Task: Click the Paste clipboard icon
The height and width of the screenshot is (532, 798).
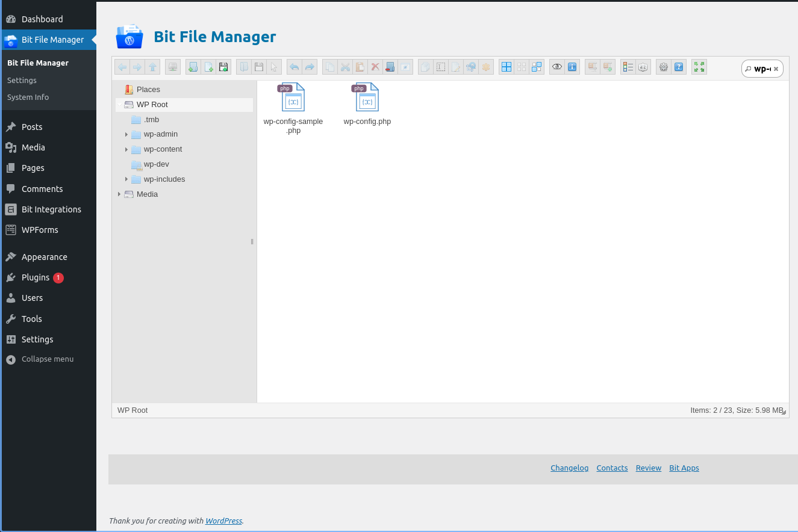Action: (360, 67)
